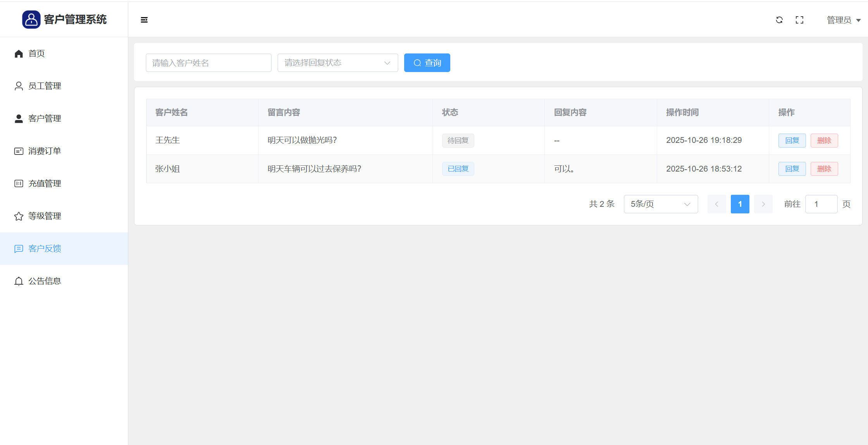This screenshot has width=868, height=445.
Task: Open 员工管理 menu item
Action: click(45, 86)
